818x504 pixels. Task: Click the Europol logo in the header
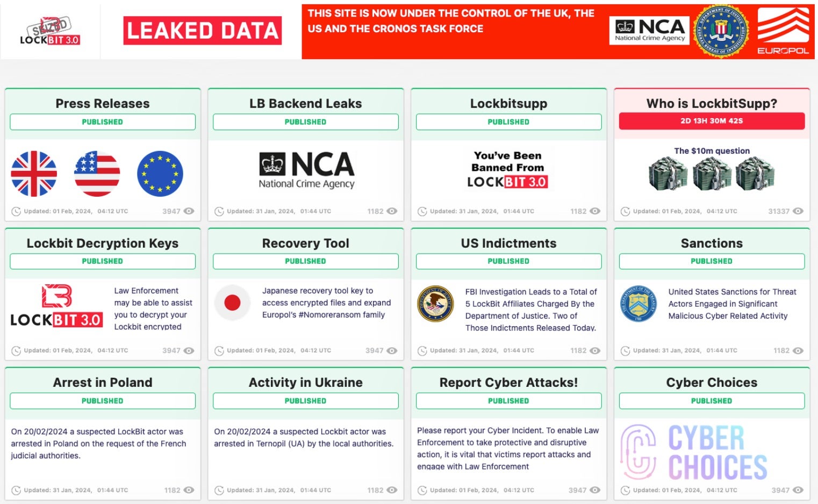[783, 31]
